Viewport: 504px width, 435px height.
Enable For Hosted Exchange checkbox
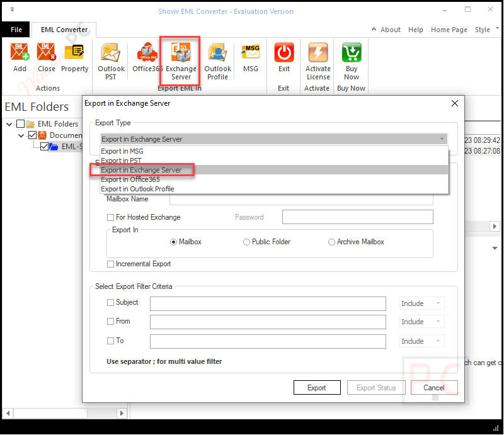pos(111,218)
